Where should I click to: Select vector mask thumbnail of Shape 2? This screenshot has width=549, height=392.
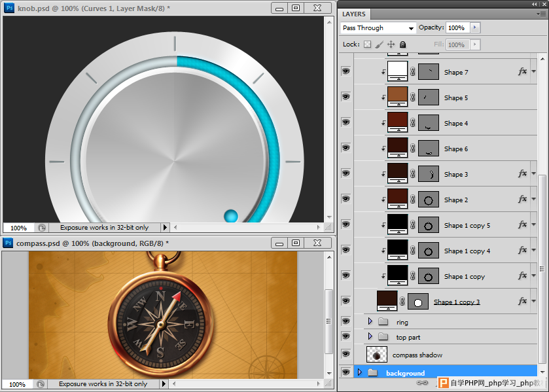pyautogui.click(x=428, y=200)
